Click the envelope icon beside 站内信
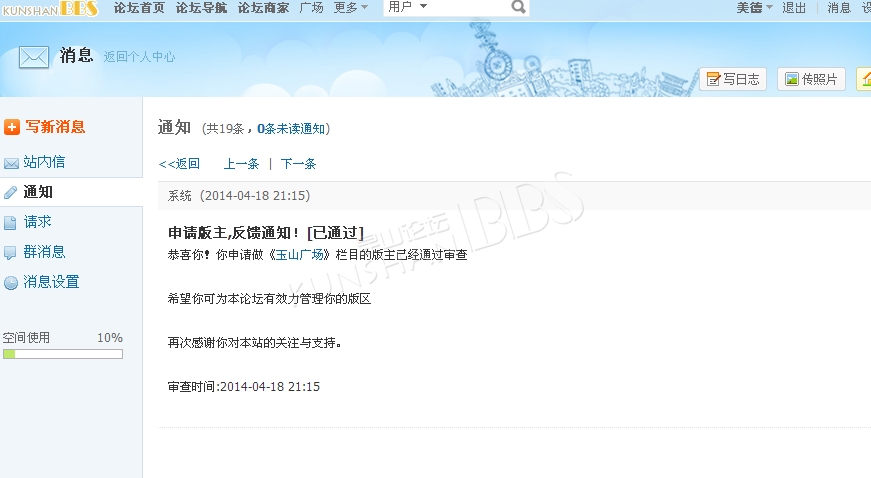Viewport: 871px width, 478px height. point(11,163)
